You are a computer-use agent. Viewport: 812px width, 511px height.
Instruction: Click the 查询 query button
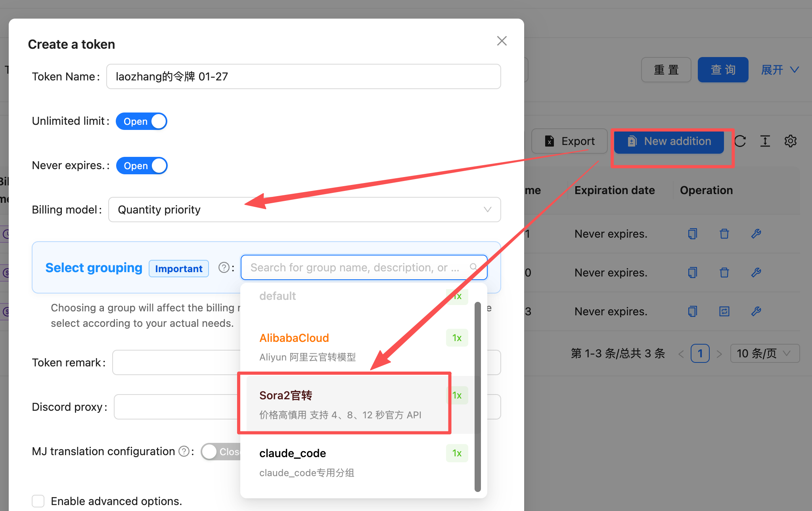pyautogui.click(x=723, y=70)
